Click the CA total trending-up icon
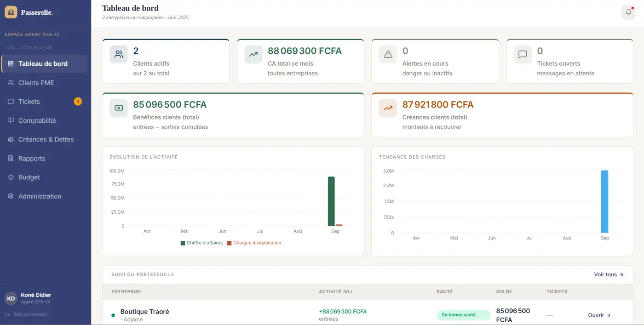This screenshot has width=644, height=325. pyautogui.click(x=253, y=54)
